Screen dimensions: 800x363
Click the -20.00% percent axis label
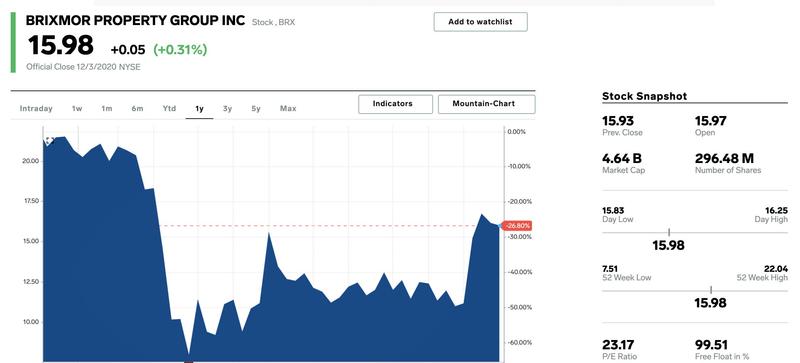519,202
